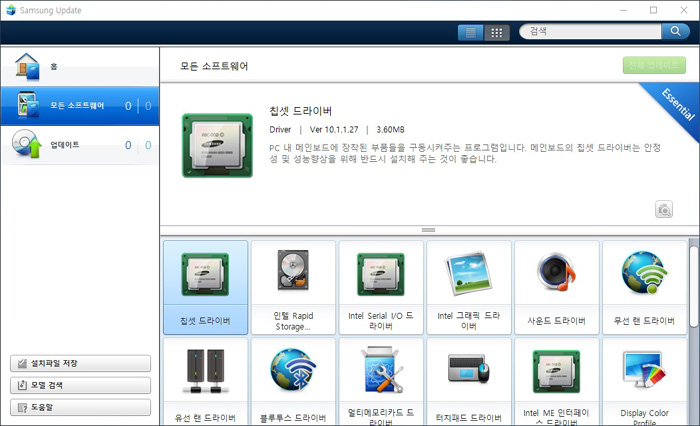
Task: Click the 칩셋 드라이버 title heading
Action: pos(300,111)
